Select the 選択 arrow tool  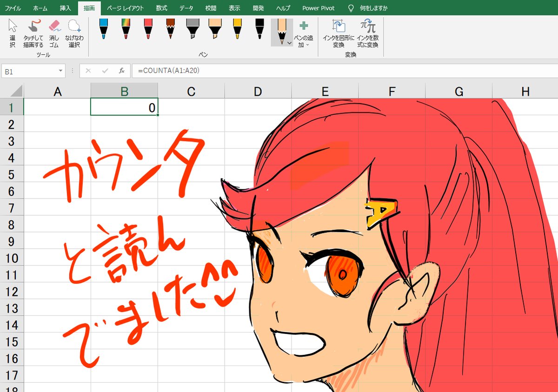(13, 33)
